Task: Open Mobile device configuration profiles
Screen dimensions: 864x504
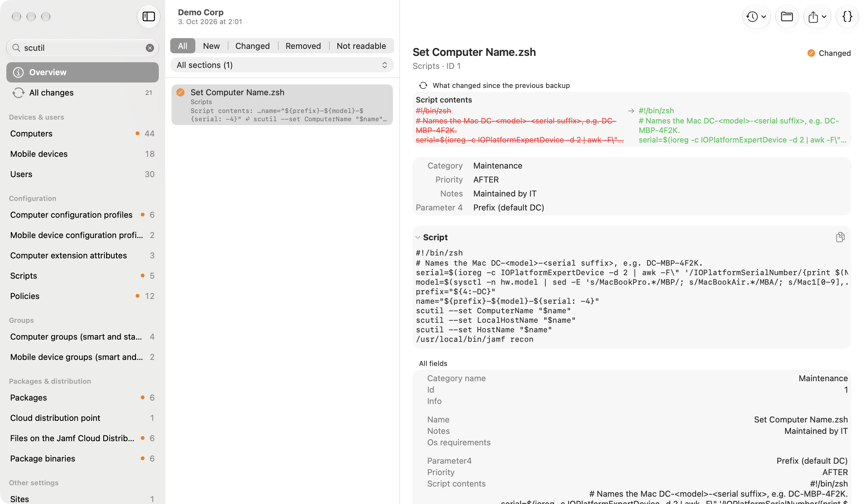Action: pos(82,235)
